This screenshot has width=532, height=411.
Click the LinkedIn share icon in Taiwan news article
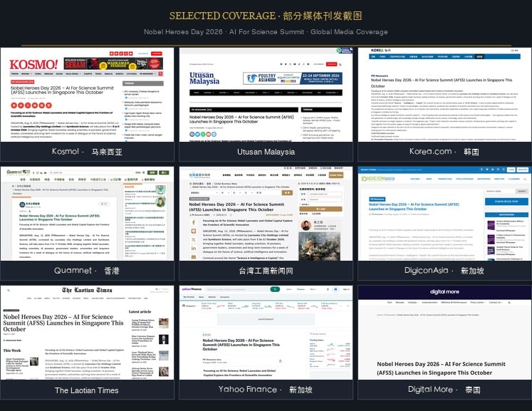pos(194,249)
